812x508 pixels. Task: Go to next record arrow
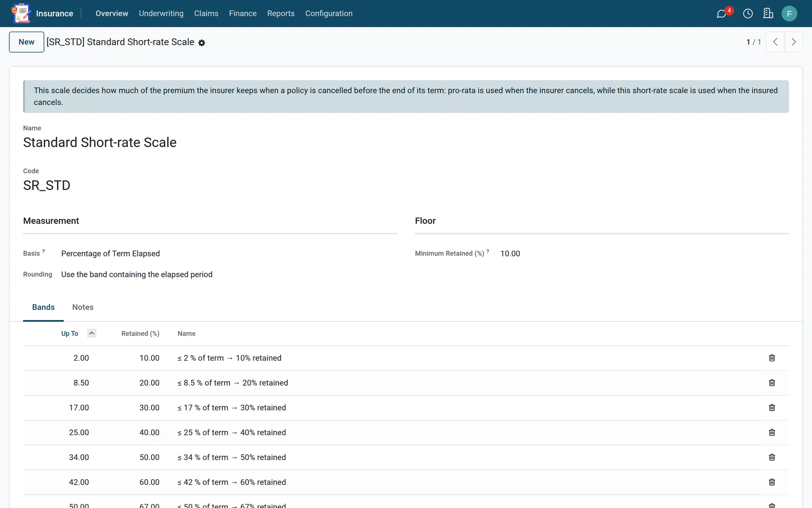pos(793,42)
